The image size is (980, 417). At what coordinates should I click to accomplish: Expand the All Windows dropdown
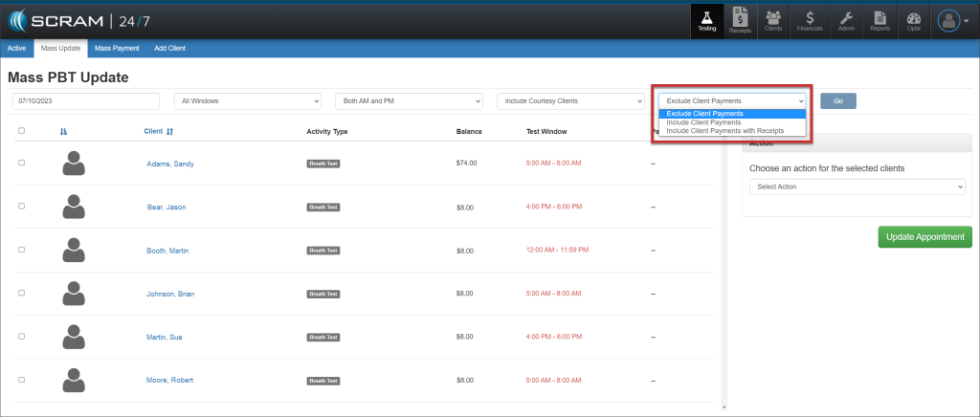coord(247,100)
